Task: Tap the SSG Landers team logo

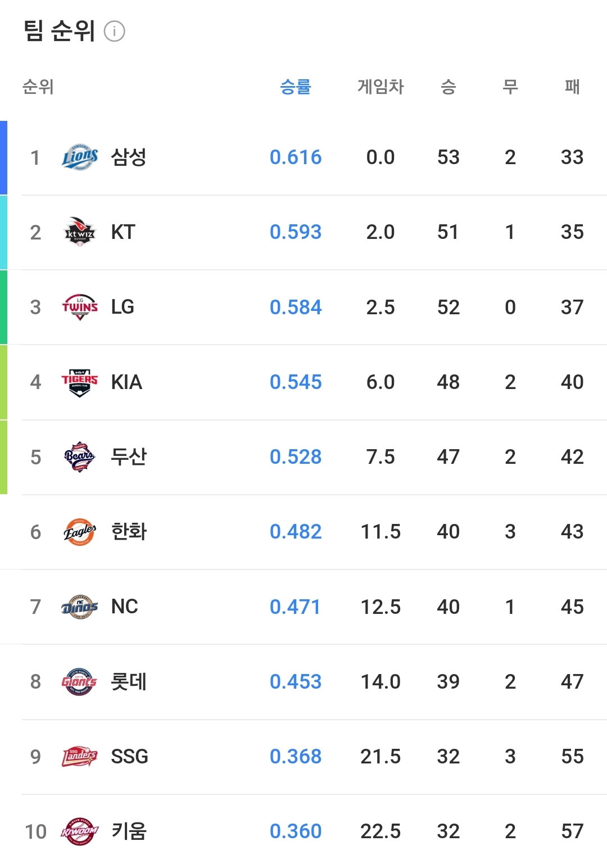Action: click(80, 757)
